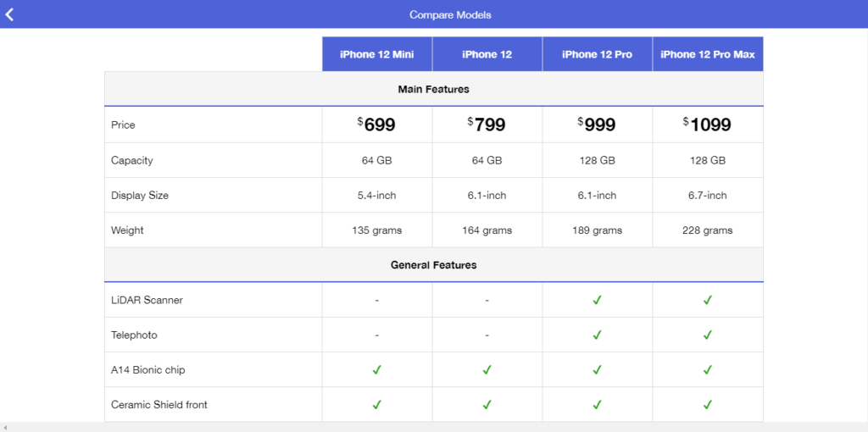Click the 6.7-inch display size cell
This screenshot has width=868, height=432.
(707, 196)
